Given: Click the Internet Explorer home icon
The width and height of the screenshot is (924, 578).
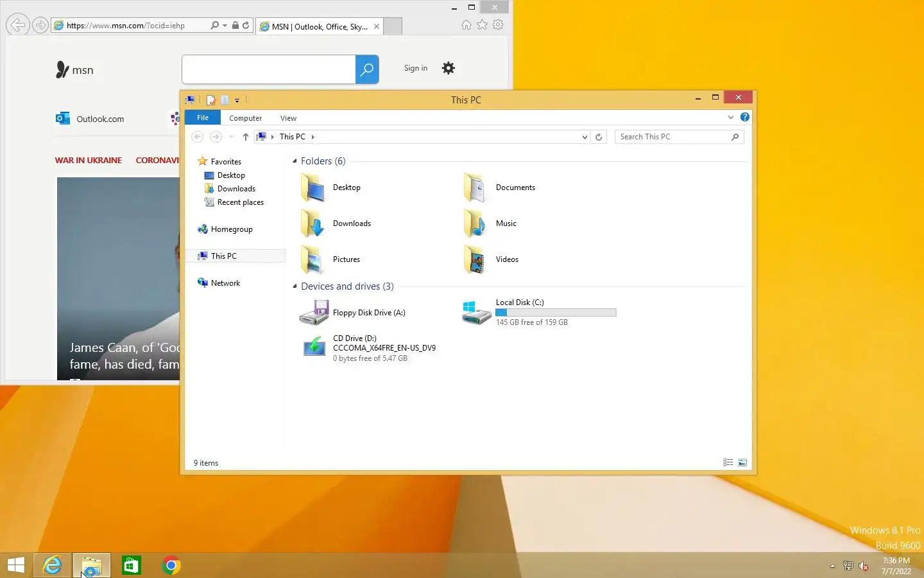Looking at the screenshot, I should tap(466, 24).
